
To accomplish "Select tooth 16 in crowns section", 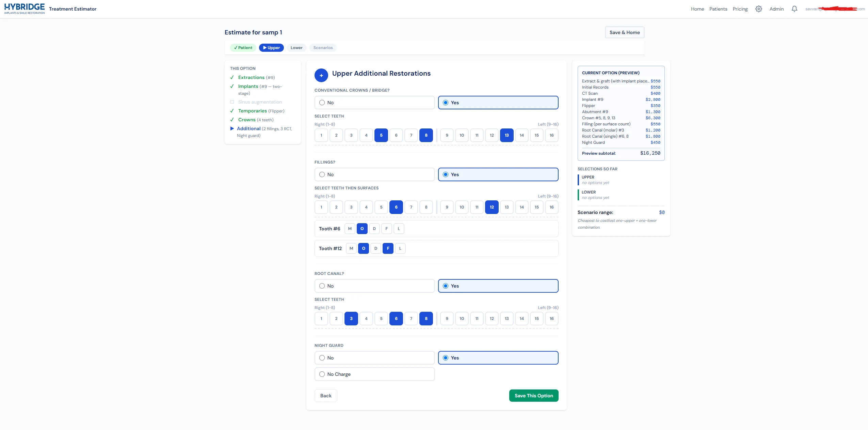I will (x=552, y=135).
